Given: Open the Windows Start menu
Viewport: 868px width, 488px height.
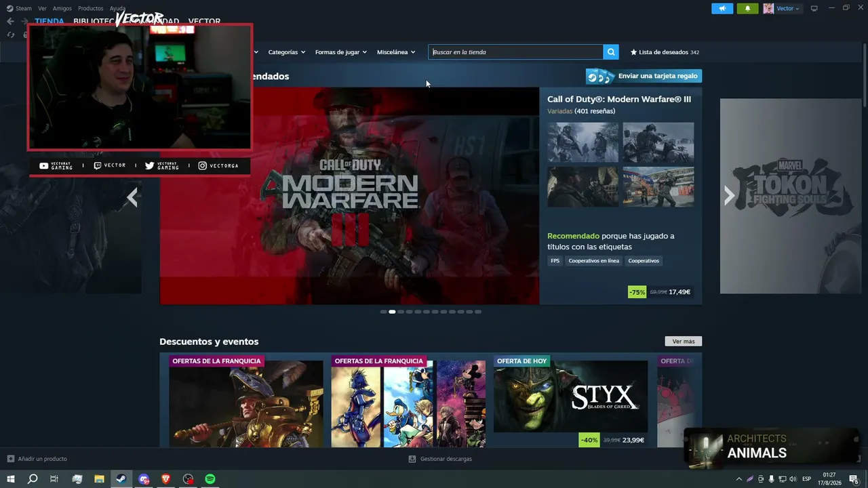Looking at the screenshot, I should click(x=11, y=479).
